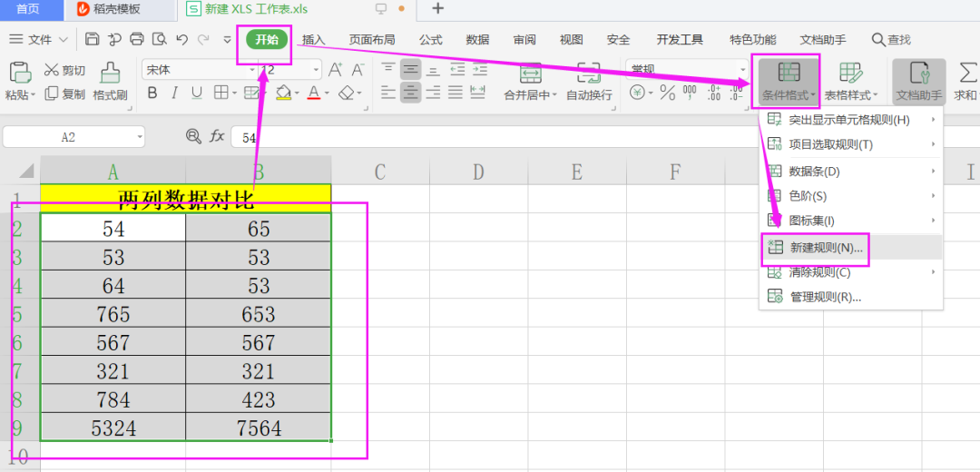Click the font color red A icon
Image resolution: width=980 pixels, height=472 pixels.
313,93
